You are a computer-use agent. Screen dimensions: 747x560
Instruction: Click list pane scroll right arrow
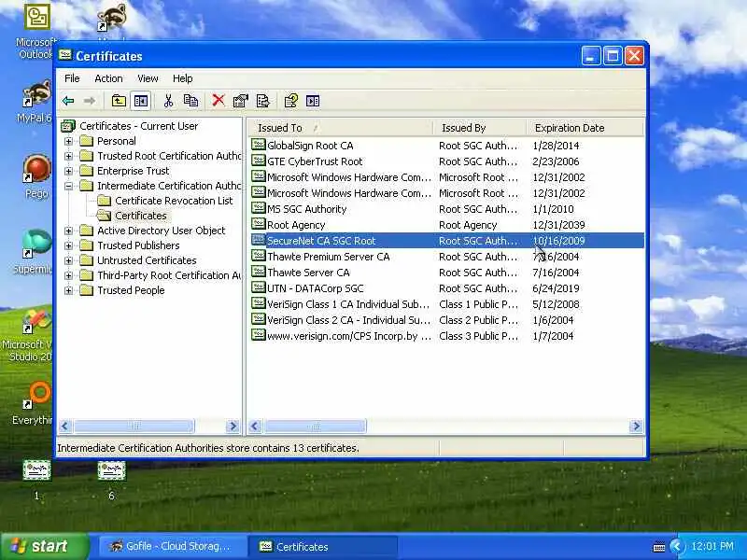[x=636, y=426]
